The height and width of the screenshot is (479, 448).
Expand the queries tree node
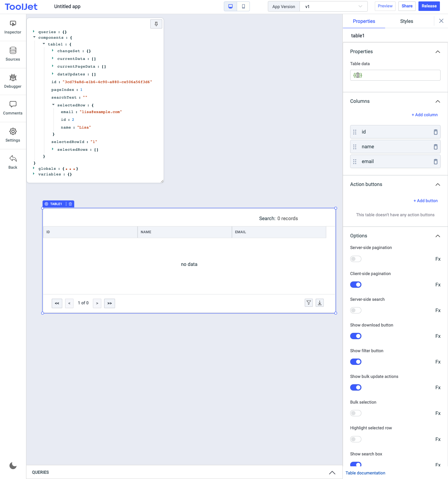click(34, 31)
